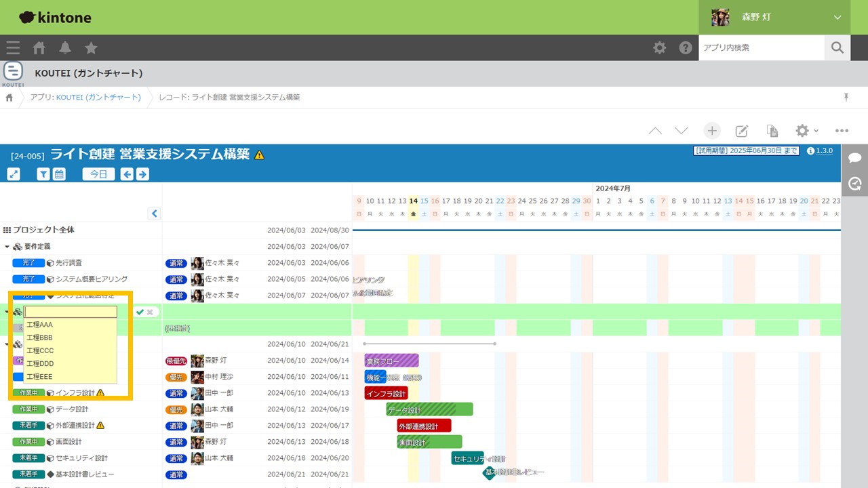Open the more options ellipsis menu
The width and height of the screenshot is (868, 488).
click(842, 131)
